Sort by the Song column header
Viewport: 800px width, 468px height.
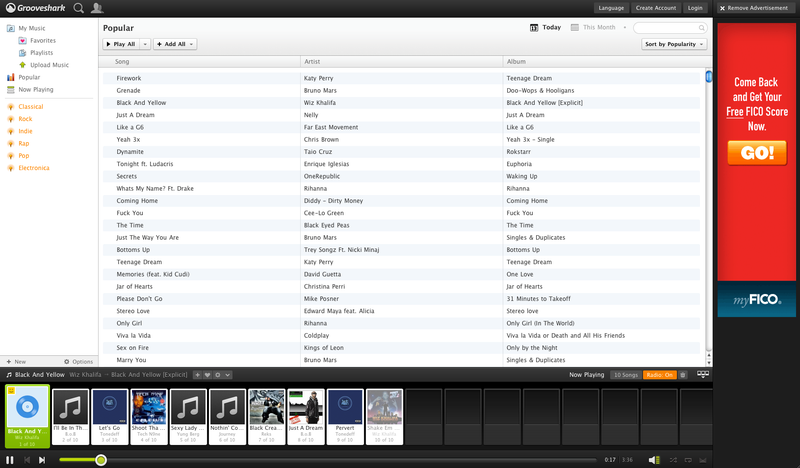click(x=199, y=61)
